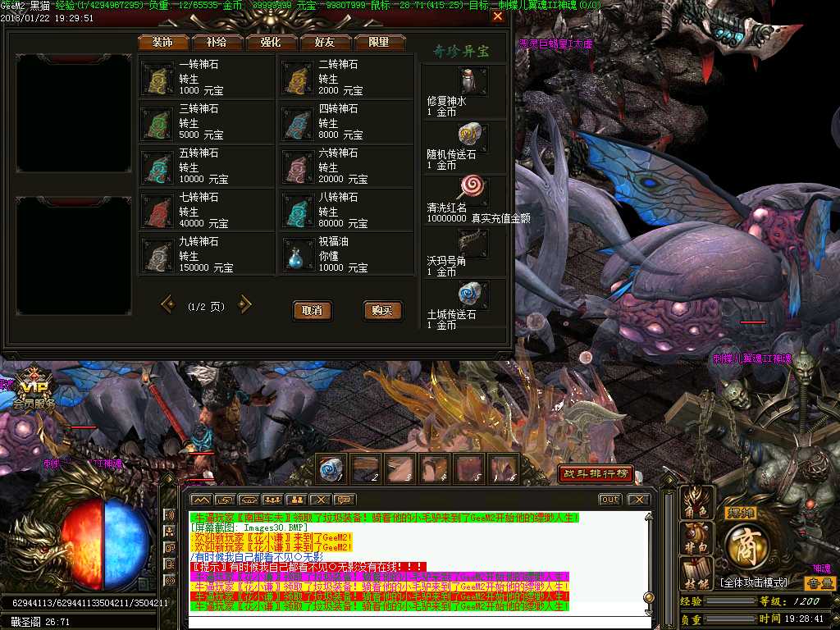This screenshot has width=840, height=630.
Task: Open the 背包 inventory bag icon
Action: 697,538
